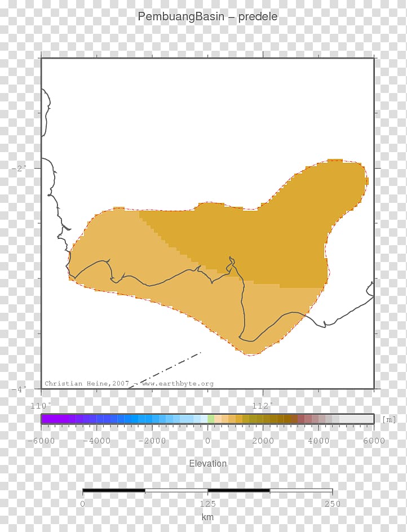407x532 pixels.
Task: Click the '0' colorbar value under elevation bar
Action: [208, 441]
